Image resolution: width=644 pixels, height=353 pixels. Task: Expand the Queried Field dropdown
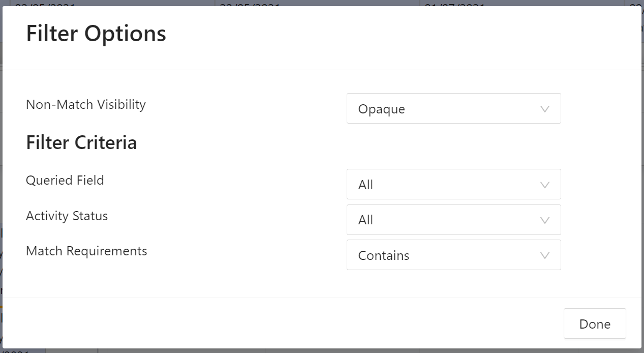[453, 184]
